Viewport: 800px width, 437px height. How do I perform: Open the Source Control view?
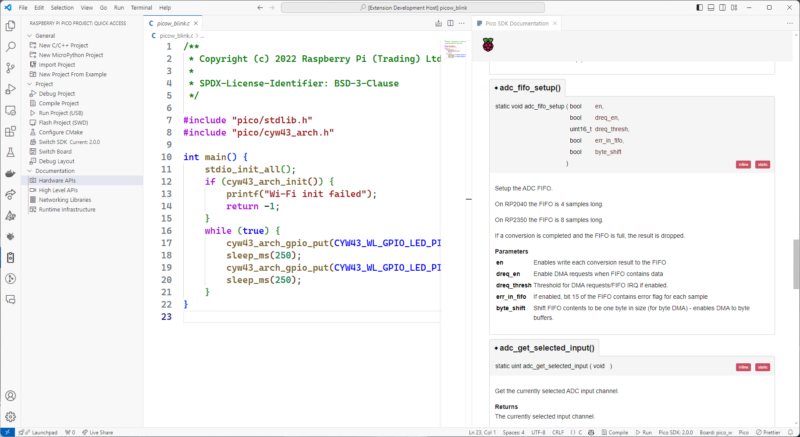click(10, 68)
